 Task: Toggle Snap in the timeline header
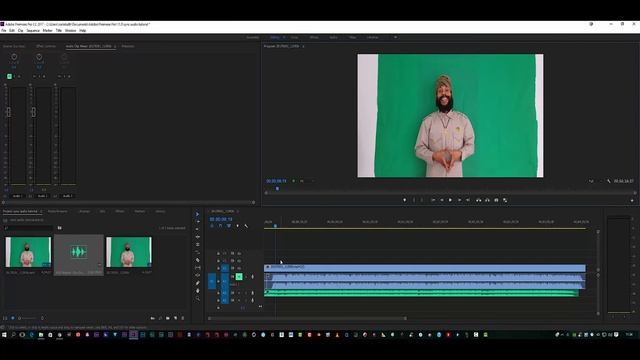coord(220,226)
